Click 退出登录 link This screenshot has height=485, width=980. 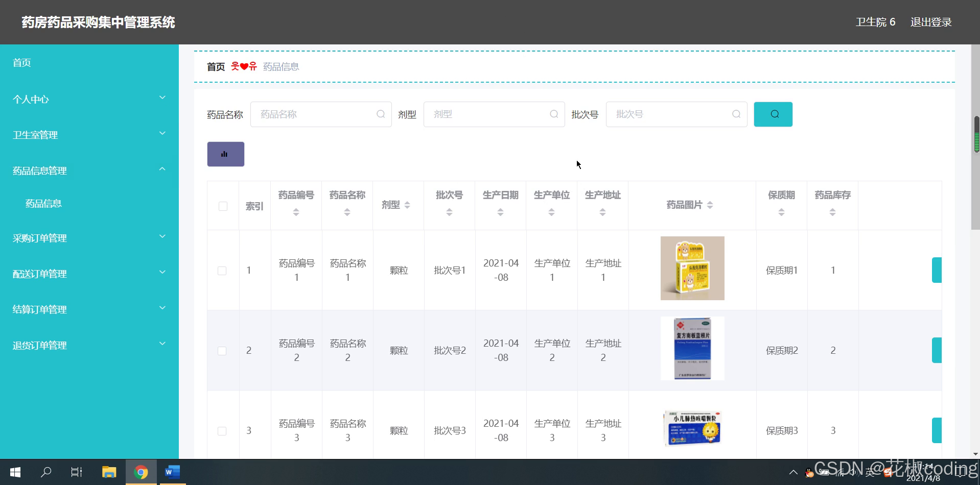(x=931, y=22)
